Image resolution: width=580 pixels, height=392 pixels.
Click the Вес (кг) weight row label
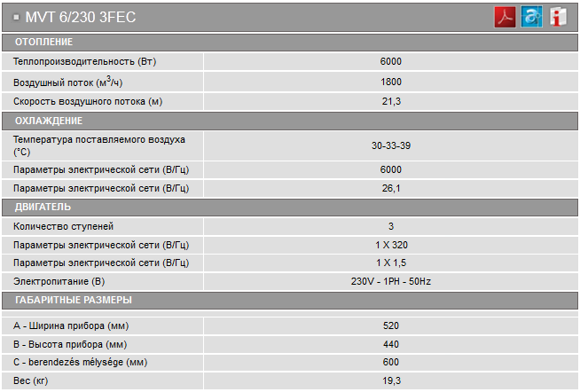31,380
